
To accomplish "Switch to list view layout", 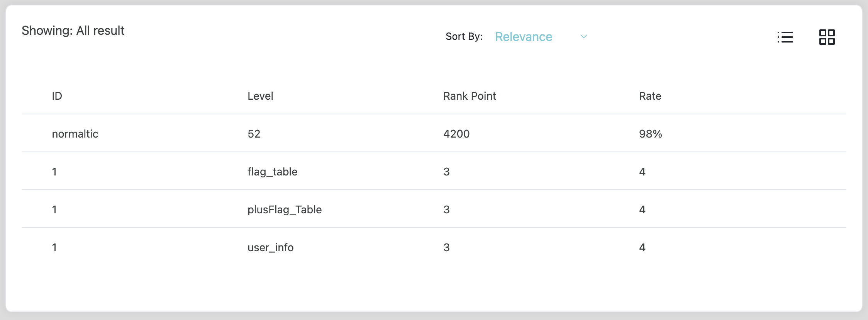I will (785, 37).
